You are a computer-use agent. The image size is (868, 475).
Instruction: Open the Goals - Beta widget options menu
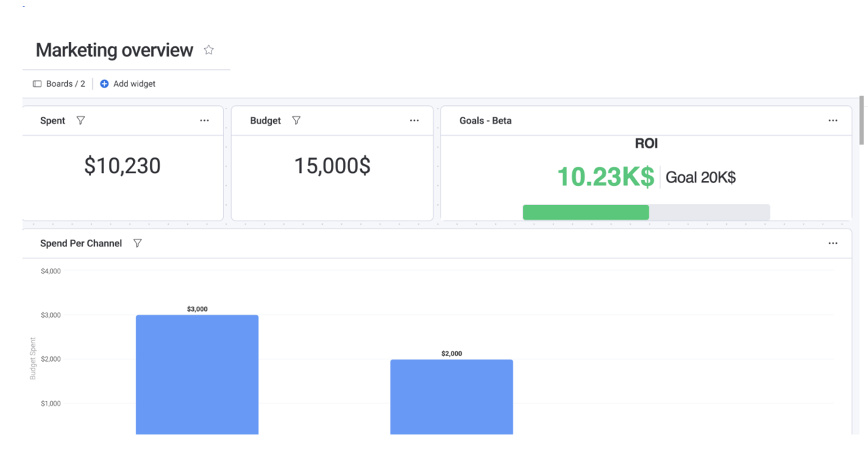tap(833, 121)
